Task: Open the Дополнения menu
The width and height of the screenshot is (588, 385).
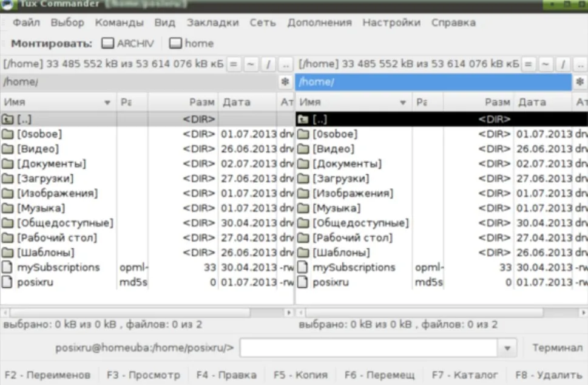Action: 320,22
